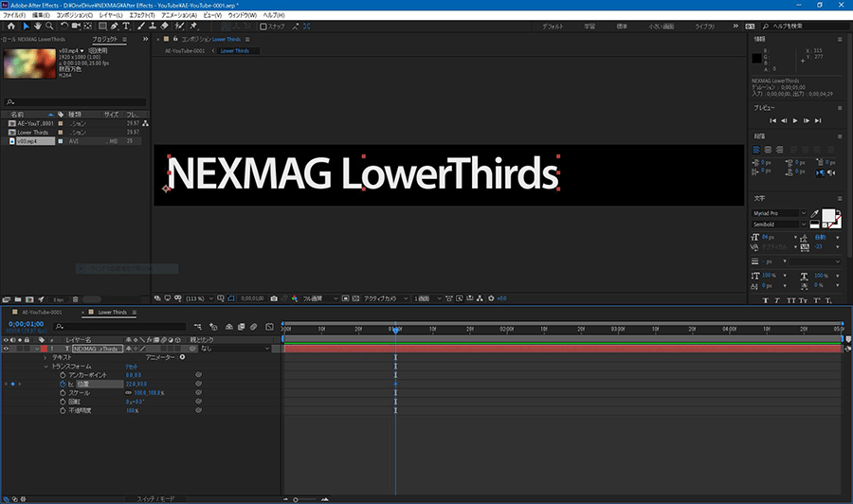Jump to last frame in Preview panel
Image resolution: width=853 pixels, height=504 pixels.
click(x=818, y=120)
